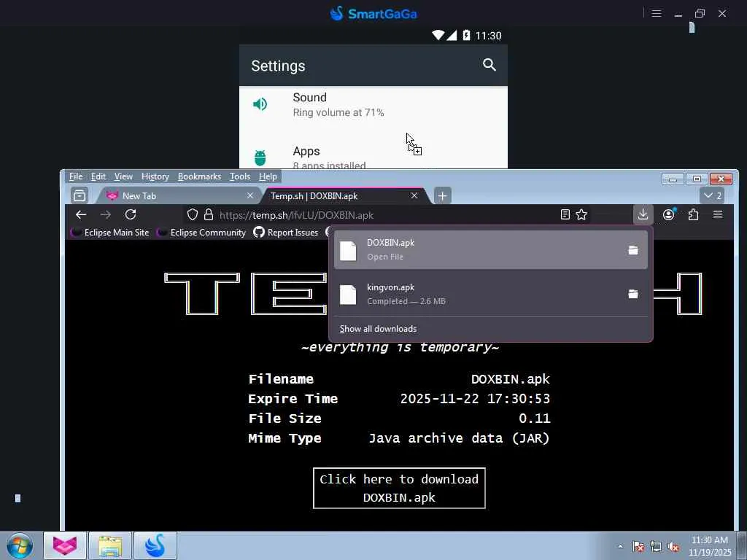The height and width of the screenshot is (560, 747).
Task: Open the extensions puzzle icon
Action: [693, 215]
